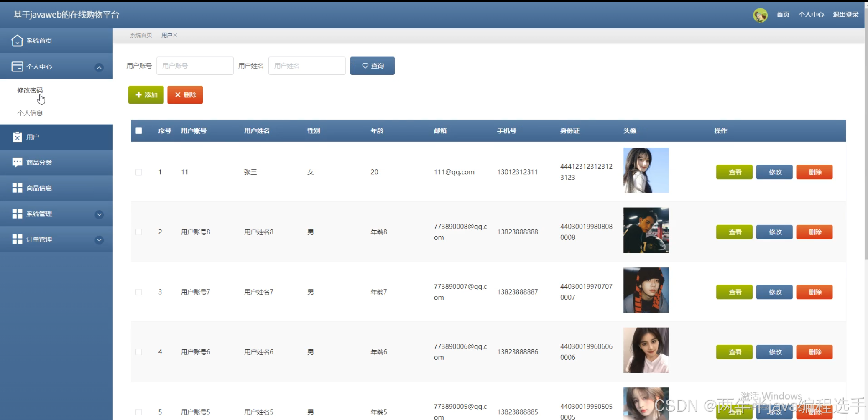Click 退出登录 link in the header

point(845,15)
